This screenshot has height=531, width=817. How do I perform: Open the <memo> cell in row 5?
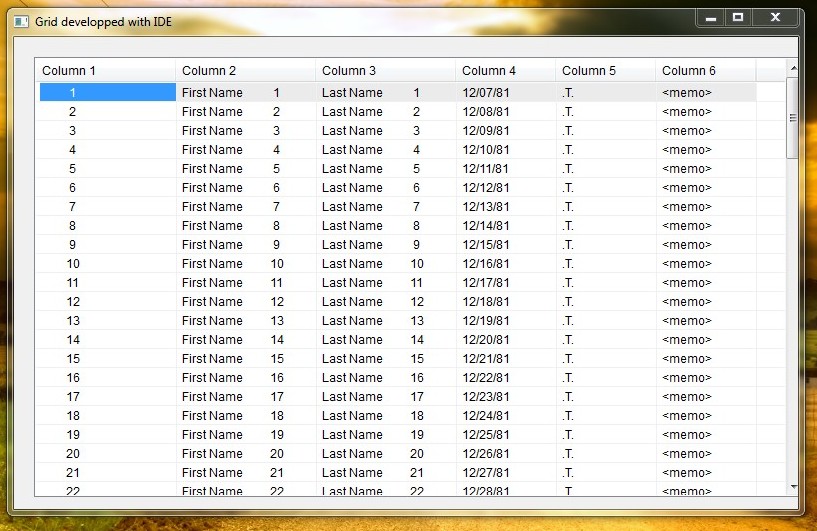pyautogui.click(x=687, y=169)
